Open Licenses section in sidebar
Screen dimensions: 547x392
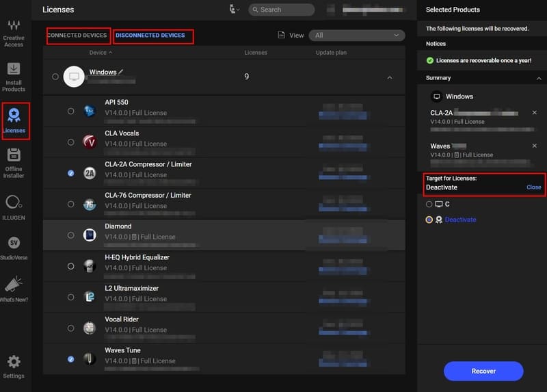pos(14,121)
